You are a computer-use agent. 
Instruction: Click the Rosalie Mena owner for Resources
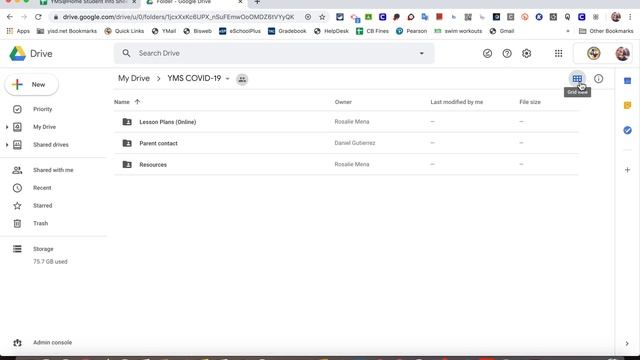pos(352,164)
